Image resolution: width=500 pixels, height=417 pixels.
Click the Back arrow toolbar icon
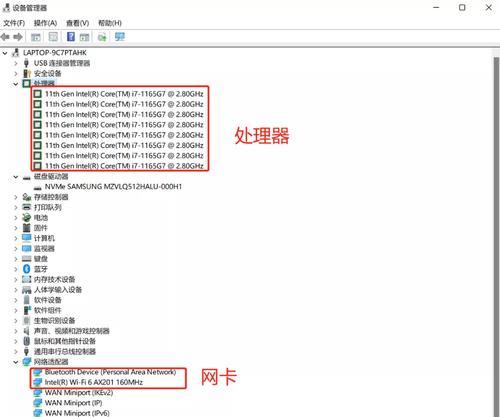coord(5,37)
